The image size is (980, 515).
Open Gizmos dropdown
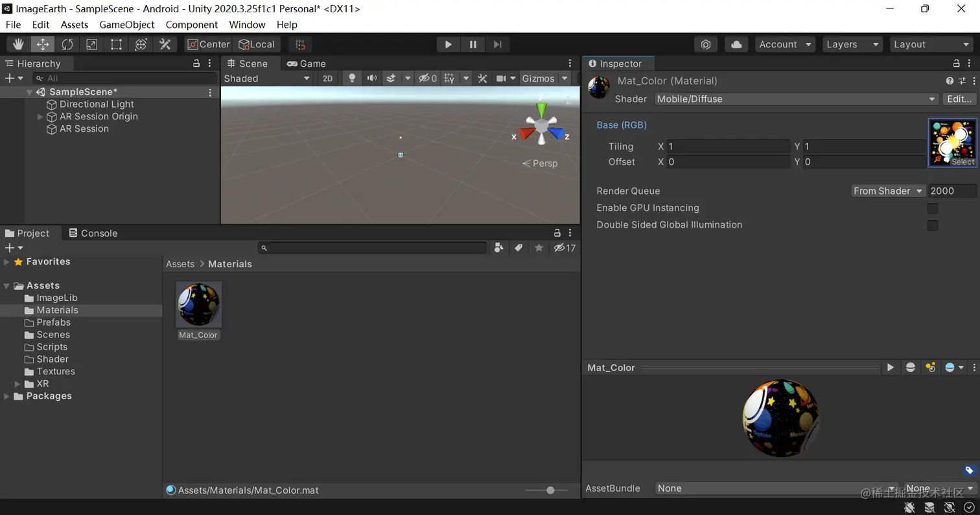(x=544, y=78)
